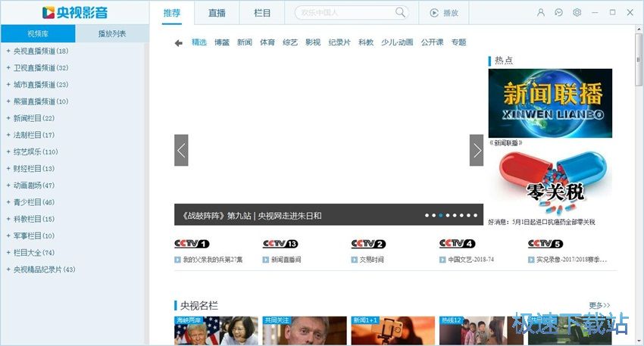Expand 综艺娱乐(110) category

tap(8, 152)
